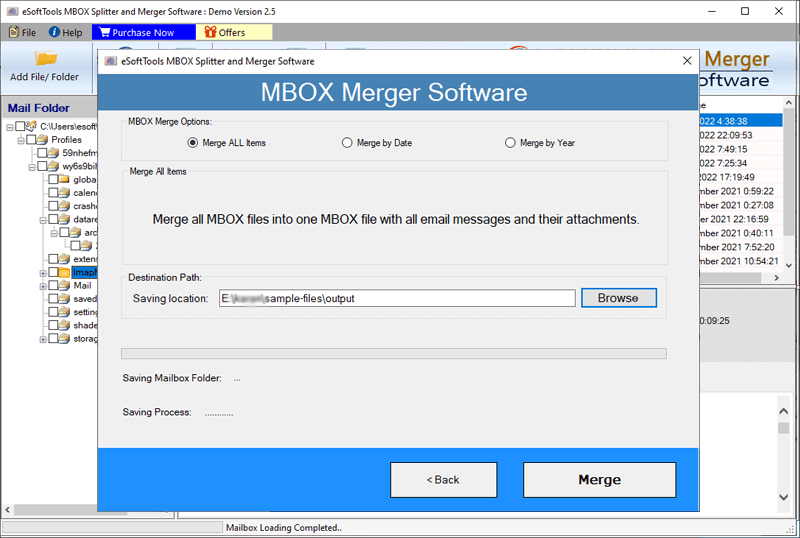Collapse the wy6s9bil tree node
Screen dimensions: 800x538
pyautogui.click(x=32, y=167)
